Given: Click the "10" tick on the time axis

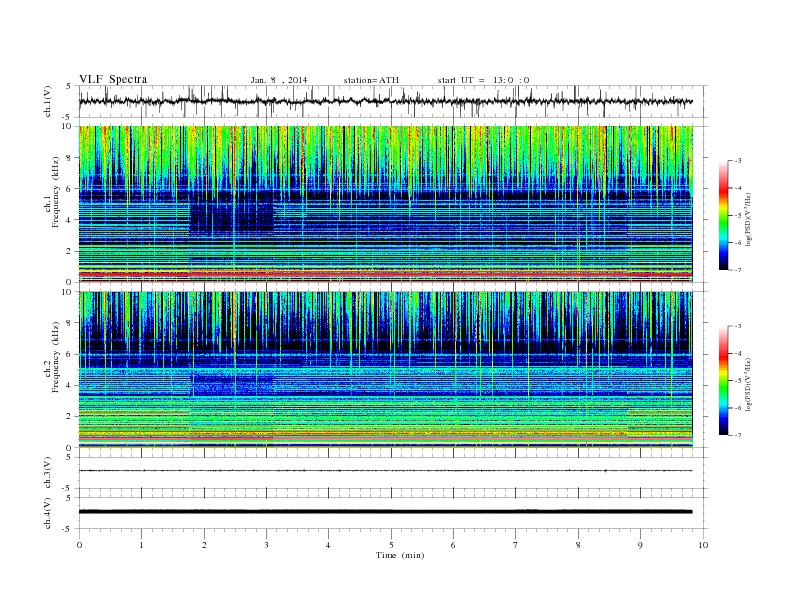Looking at the screenshot, I should point(703,545).
